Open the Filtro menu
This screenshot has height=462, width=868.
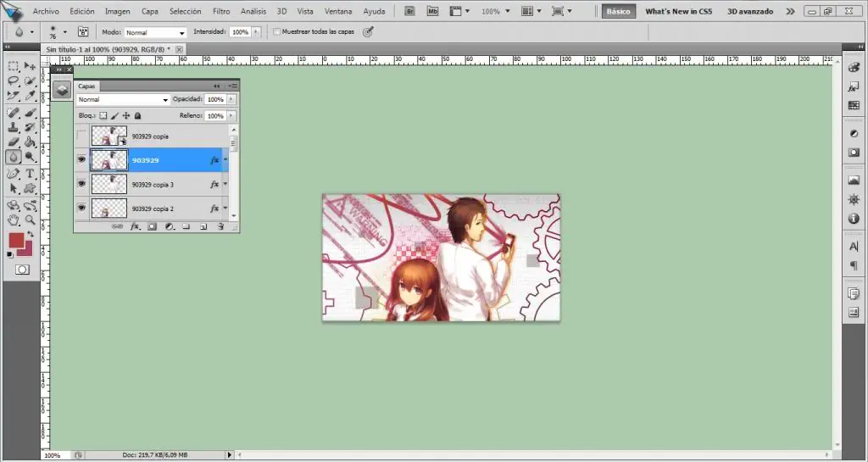click(221, 11)
